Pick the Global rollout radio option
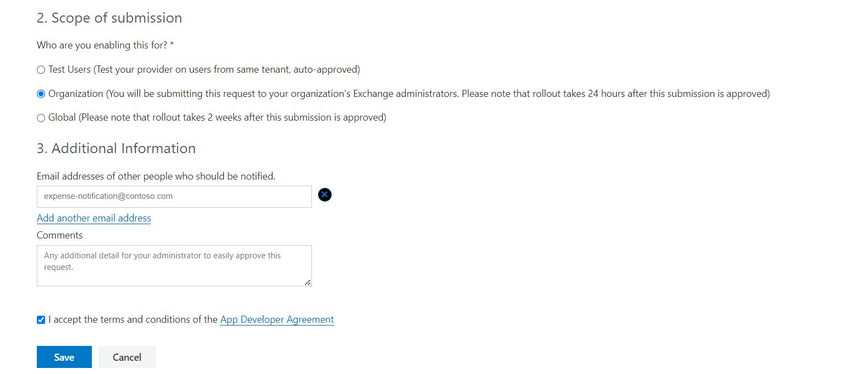The image size is (850, 374). [x=41, y=118]
